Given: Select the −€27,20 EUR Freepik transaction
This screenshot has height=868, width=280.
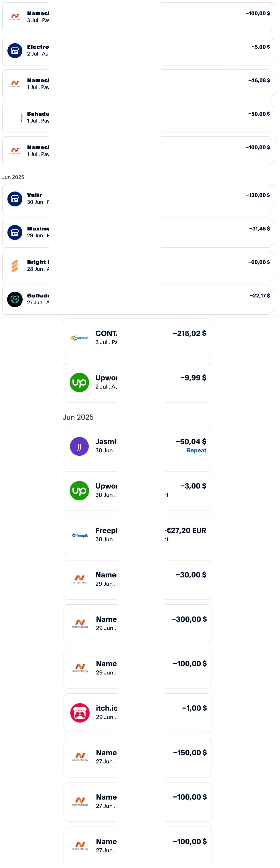Looking at the screenshot, I should click(x=137, y=535).
